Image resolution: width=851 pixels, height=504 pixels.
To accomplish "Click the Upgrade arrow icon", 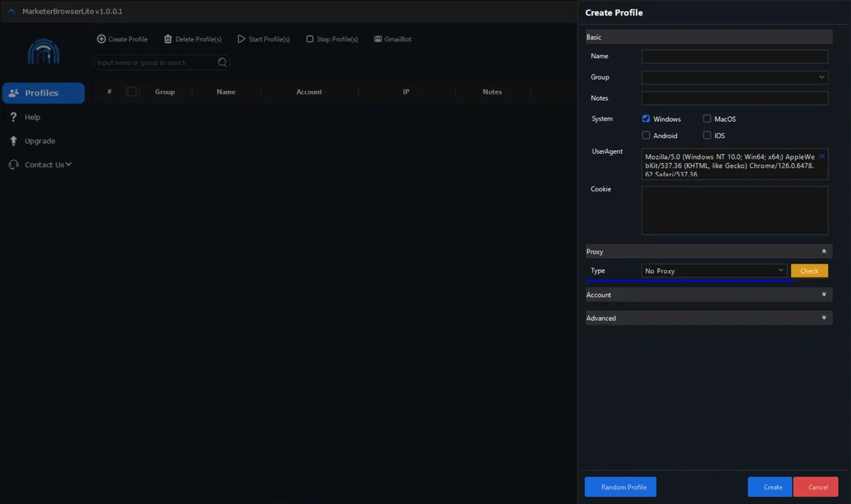I will (x=13, y=141).
